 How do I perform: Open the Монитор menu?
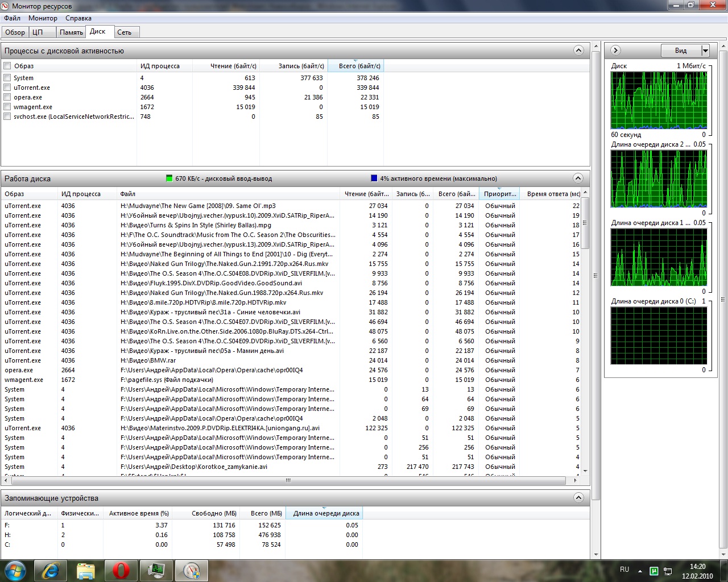pos(43,18)
